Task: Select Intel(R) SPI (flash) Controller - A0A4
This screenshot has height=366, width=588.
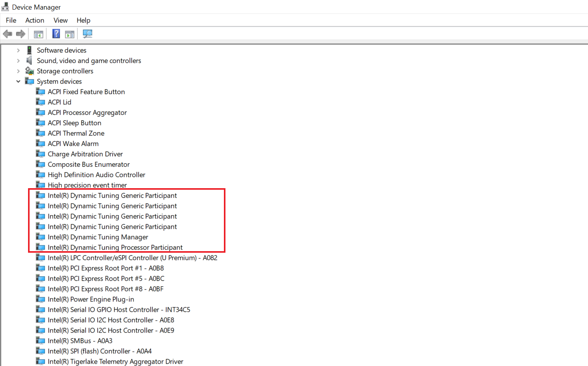Action: [x=99, y=351]
